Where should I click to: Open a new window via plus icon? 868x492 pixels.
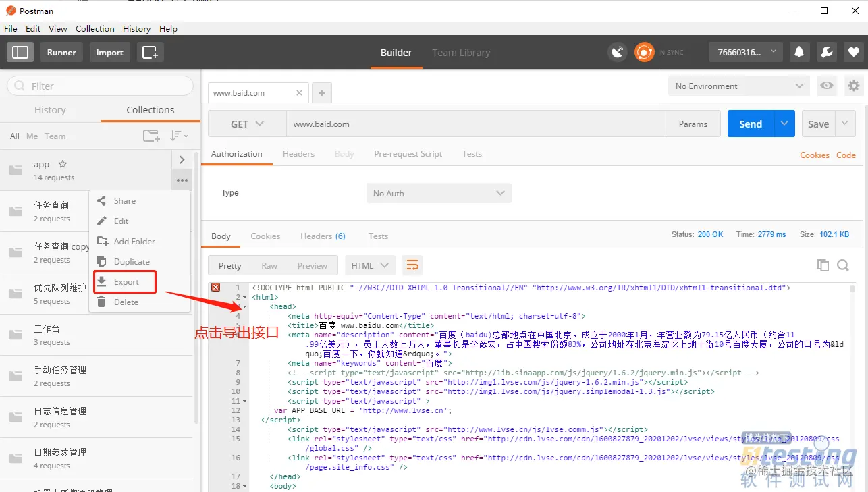point(150,52)
